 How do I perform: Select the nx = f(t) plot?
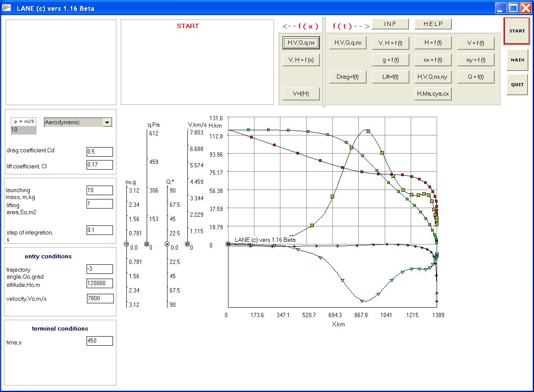[x=433, y=60]
